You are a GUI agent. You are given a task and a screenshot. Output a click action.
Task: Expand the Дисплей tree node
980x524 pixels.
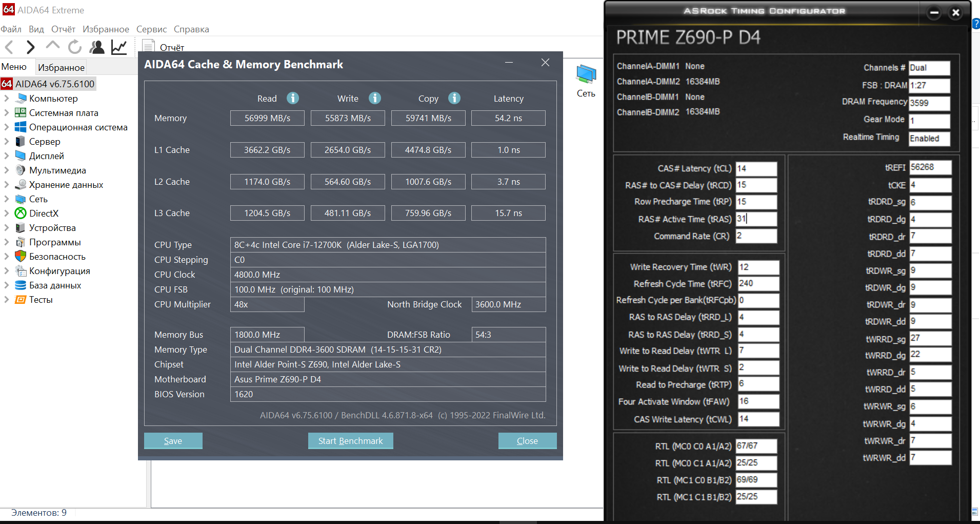[x=7, y=156]
